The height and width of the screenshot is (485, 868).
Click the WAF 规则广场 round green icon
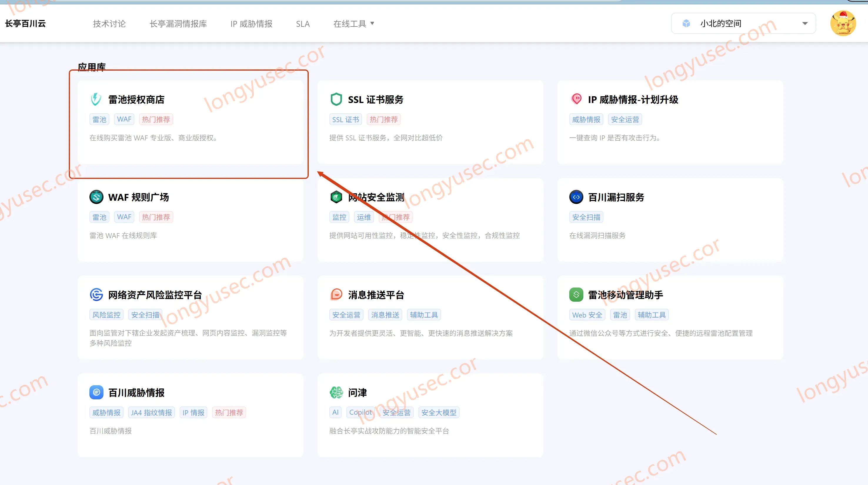pos(96,197)
